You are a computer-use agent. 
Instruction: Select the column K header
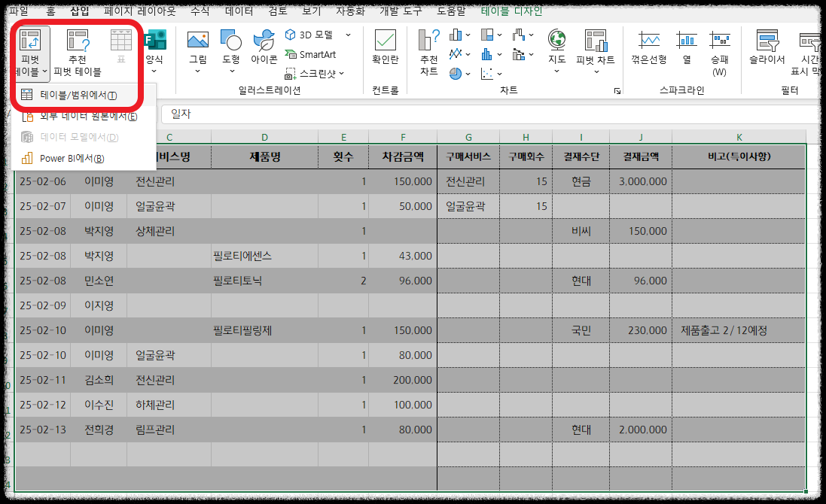click(739, 138)
